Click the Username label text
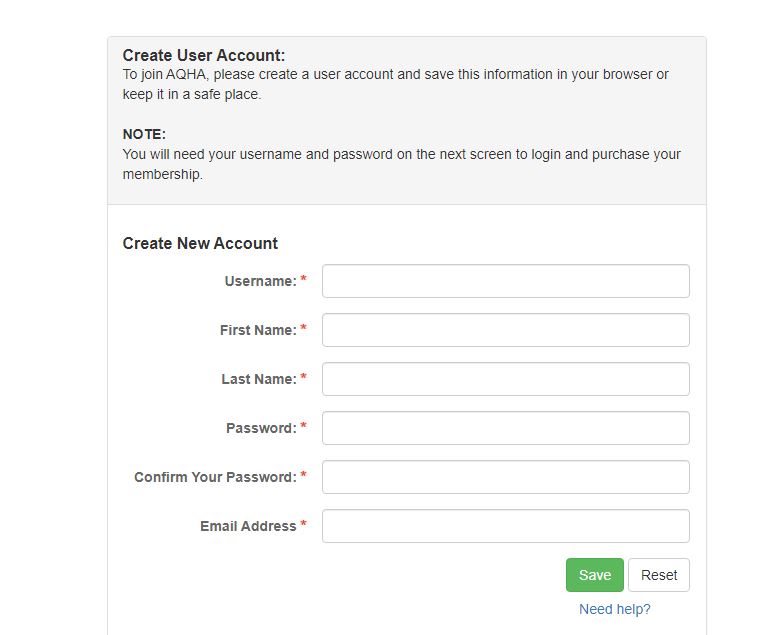775x635 pixels. point(260,281)
